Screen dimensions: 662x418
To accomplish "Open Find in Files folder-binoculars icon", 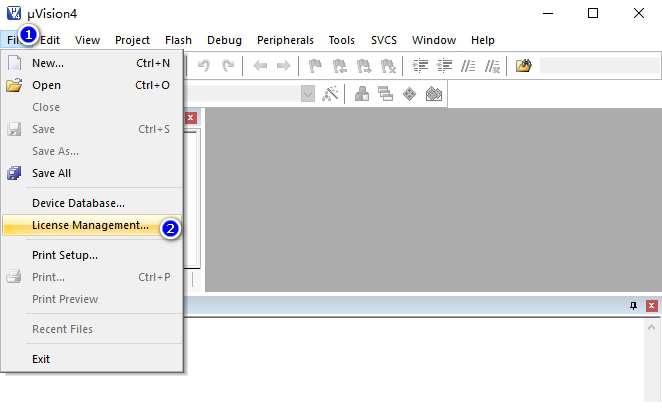I will [524, 66].
